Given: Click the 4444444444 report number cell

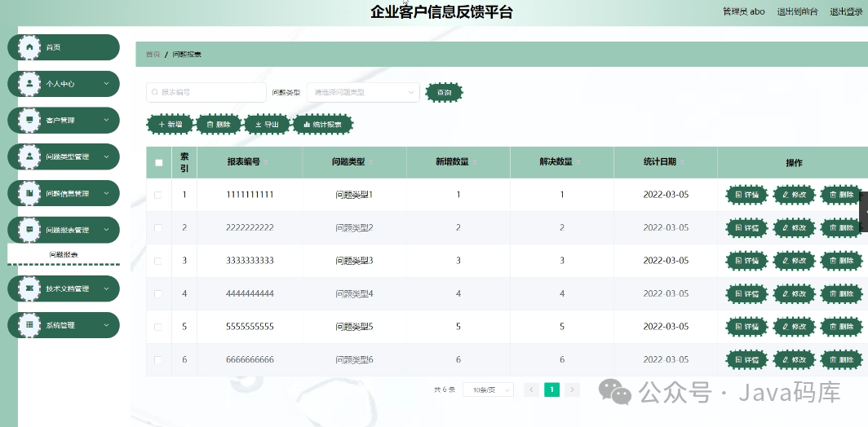Looking at the screenshot, I should click(250, 293).
